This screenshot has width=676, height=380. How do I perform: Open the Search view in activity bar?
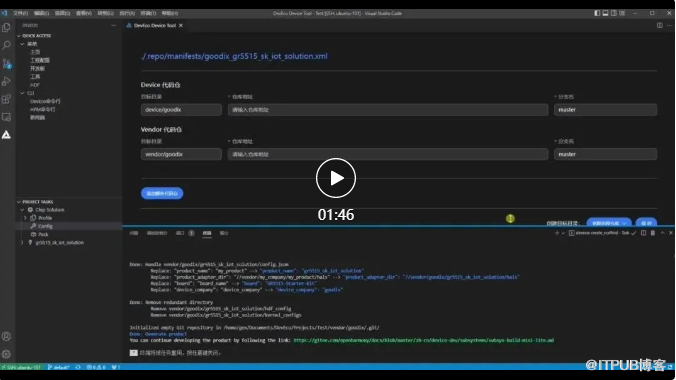(x=6, y=45)
